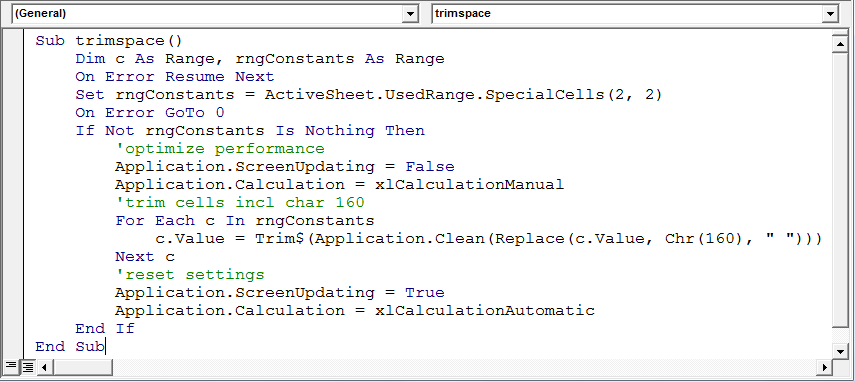This screenshot has width=855, height=382.
Task: Click the vertical scrollbar down arrow
Action: tap(840, 351)
